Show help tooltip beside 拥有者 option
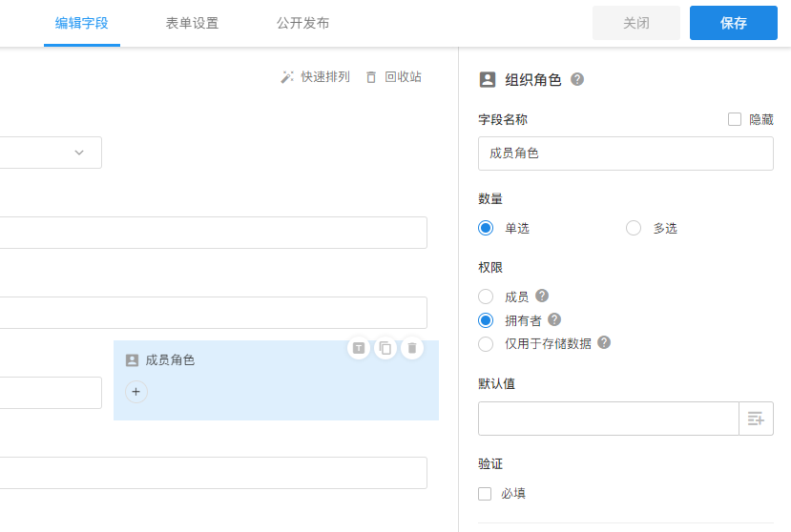Viewport: 791px width, 532px height. [554, 320]
